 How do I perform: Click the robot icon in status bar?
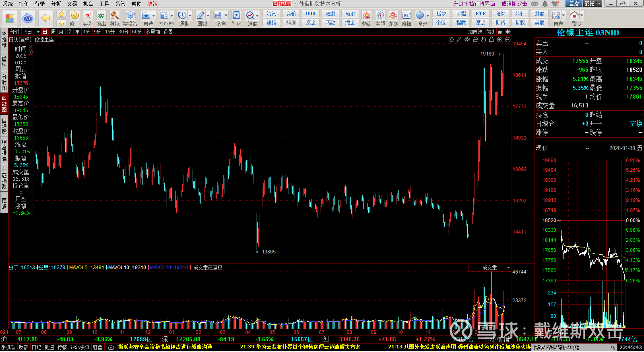coord(111,347)
